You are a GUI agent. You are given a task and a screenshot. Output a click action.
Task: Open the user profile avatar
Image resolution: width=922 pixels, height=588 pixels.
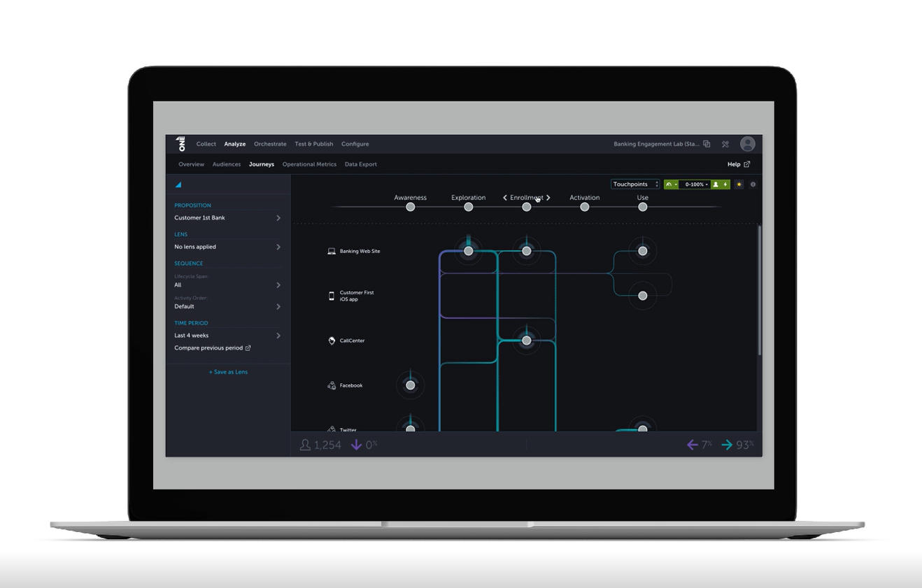click(x=748, y=144)
